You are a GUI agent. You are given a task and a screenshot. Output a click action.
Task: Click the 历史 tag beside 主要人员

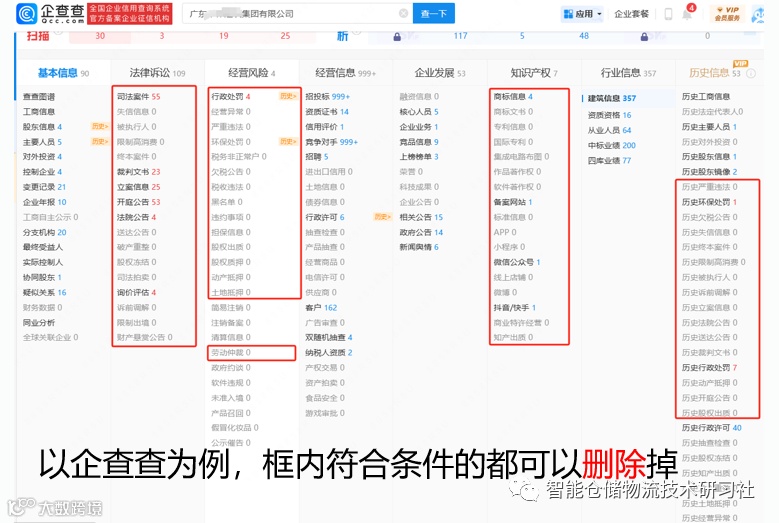(99, 142)
